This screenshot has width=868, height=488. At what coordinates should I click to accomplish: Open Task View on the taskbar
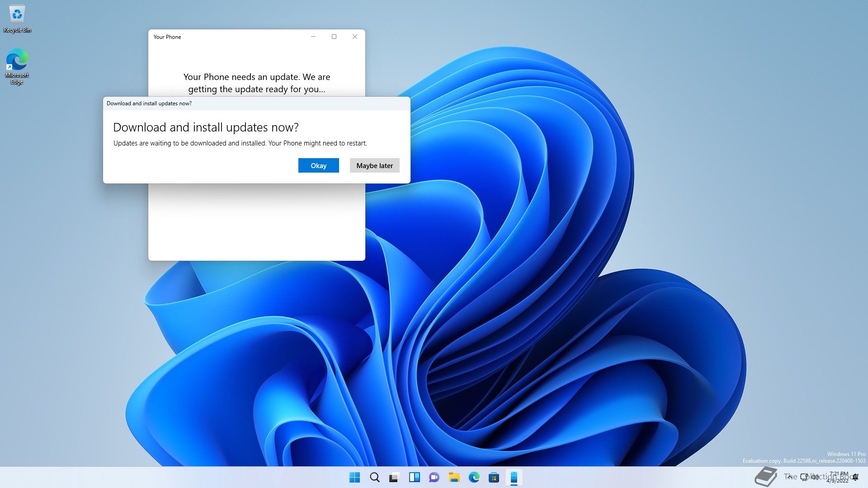(x=394, y=477)
